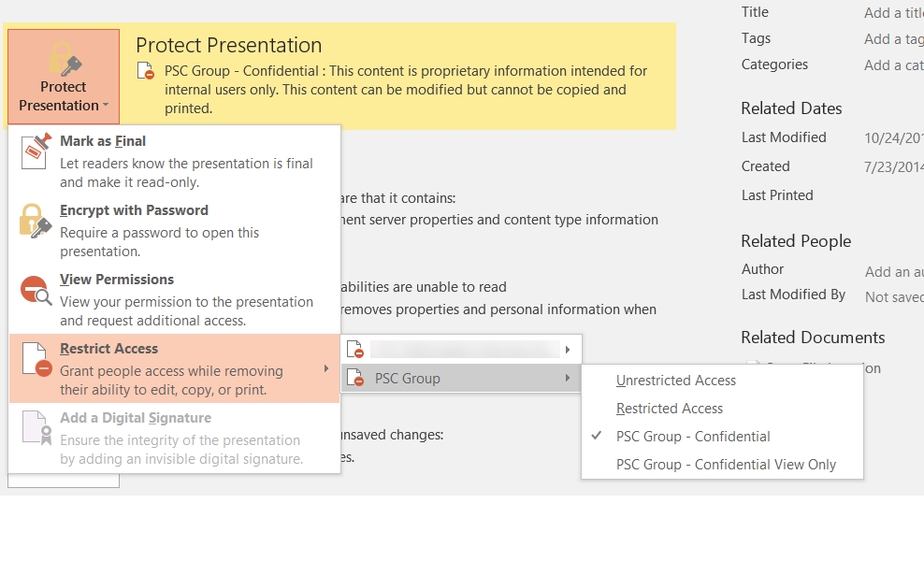924x561 pixels.
Task: Click the Last Modified By label
Action: tap(793, 294)
